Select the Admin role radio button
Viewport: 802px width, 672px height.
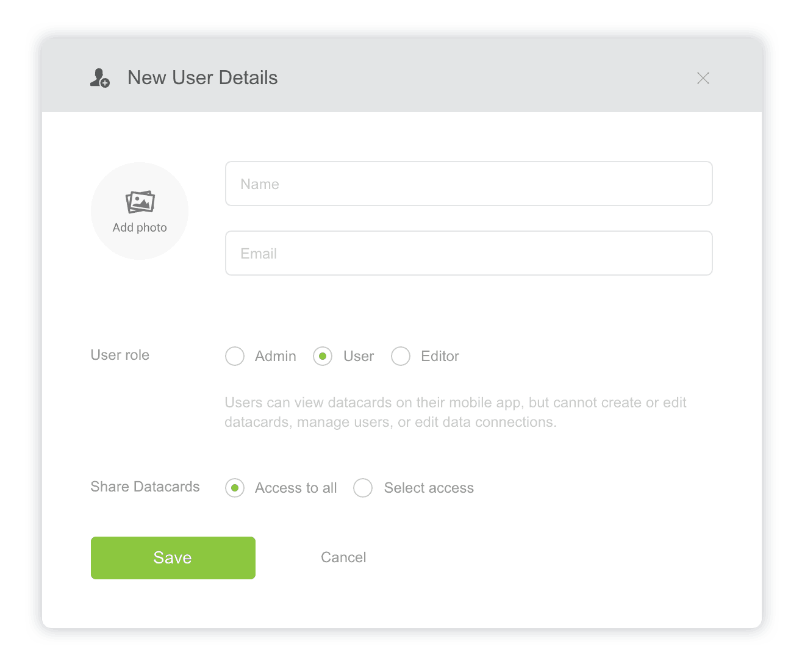[235, 356]
